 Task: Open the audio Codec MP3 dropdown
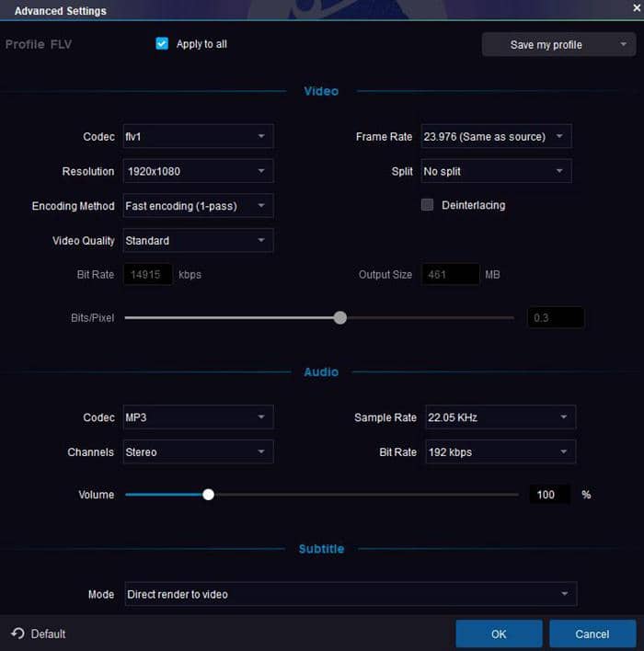(x=197, y=417)
